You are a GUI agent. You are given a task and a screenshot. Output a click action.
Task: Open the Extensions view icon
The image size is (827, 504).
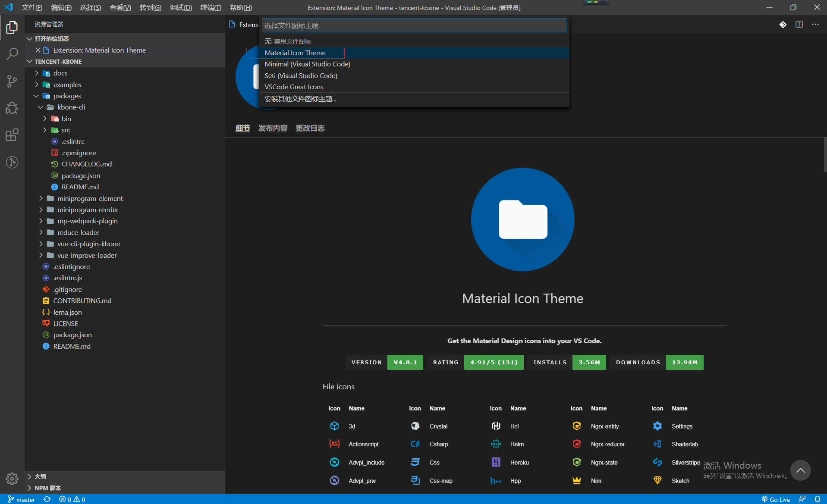(12, 135)
